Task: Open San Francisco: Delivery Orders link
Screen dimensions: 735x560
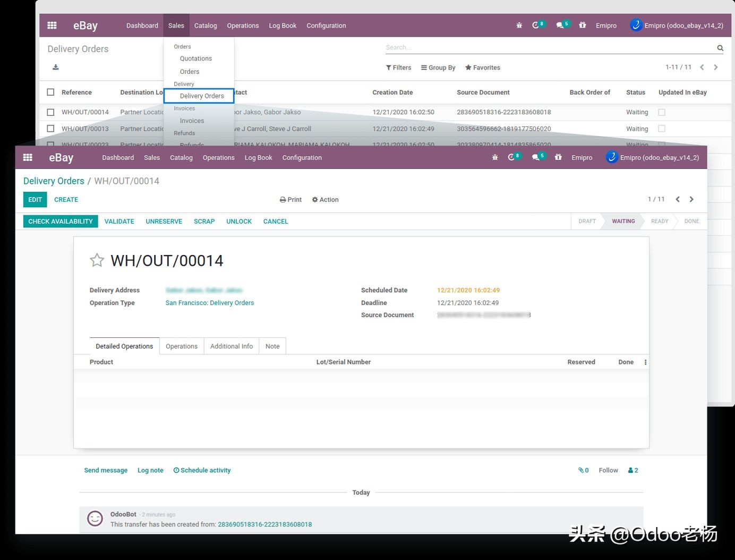Action: [x=210, y=303]
